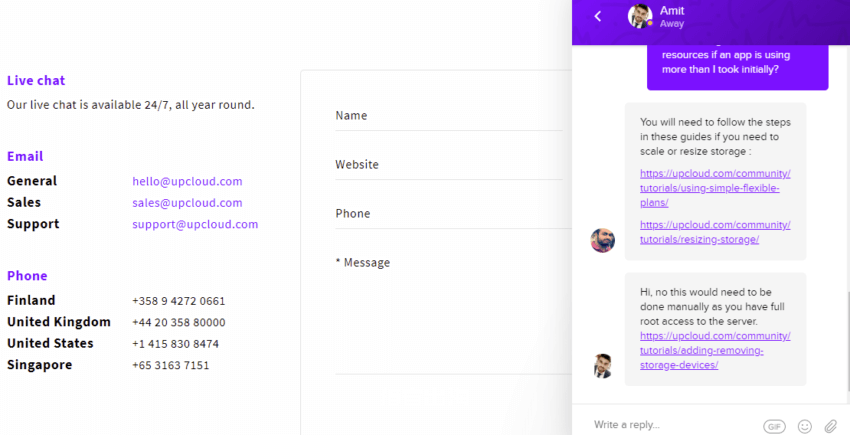Open the resizing-storage tutorial link
Image resolution: width=850 pixels, height=435 pixels.
[715, 232]
